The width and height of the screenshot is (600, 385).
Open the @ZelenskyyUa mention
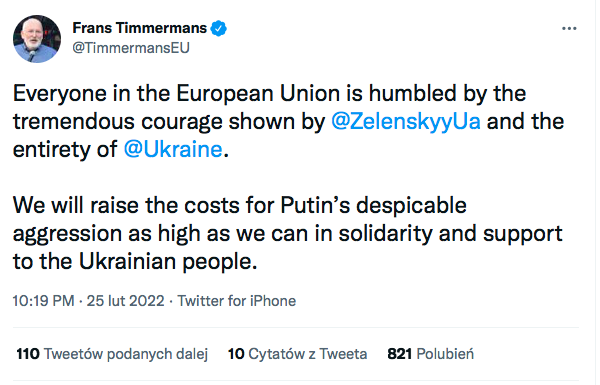pyautogui.click(x=406, y=122)
